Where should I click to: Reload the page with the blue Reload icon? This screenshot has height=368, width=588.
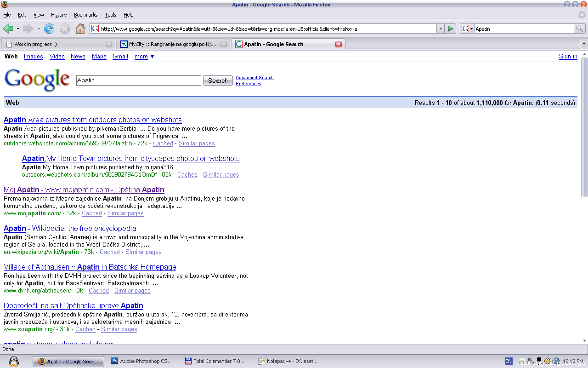(49, 29)
